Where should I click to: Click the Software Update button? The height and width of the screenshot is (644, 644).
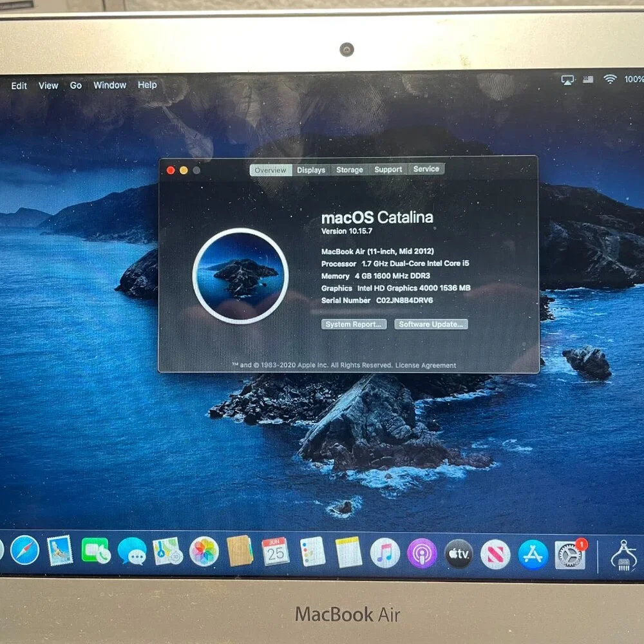coord(431,324)
